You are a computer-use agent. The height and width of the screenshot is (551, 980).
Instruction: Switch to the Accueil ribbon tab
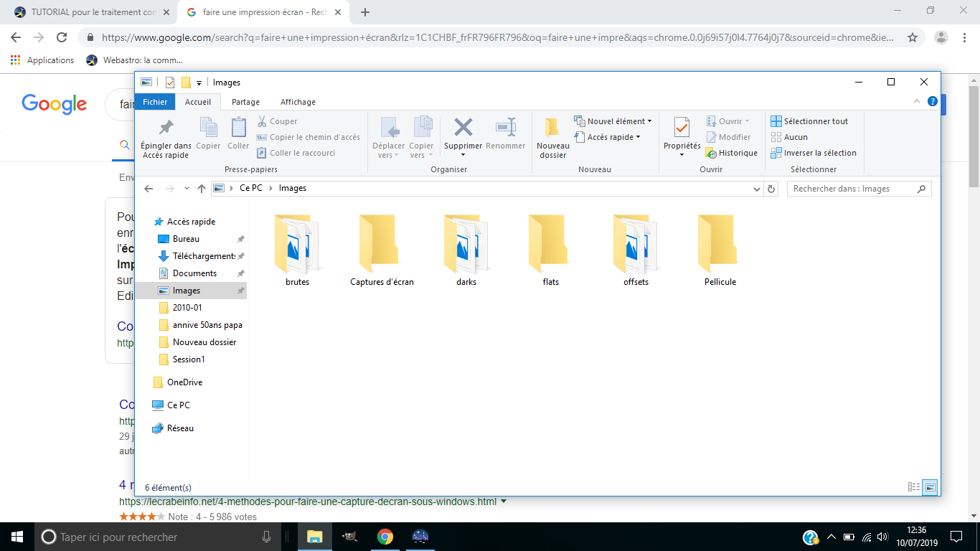(198, 102)
